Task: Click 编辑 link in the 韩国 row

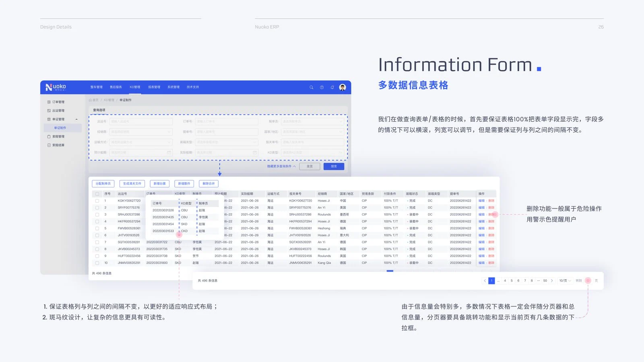Action: point(481,249)
